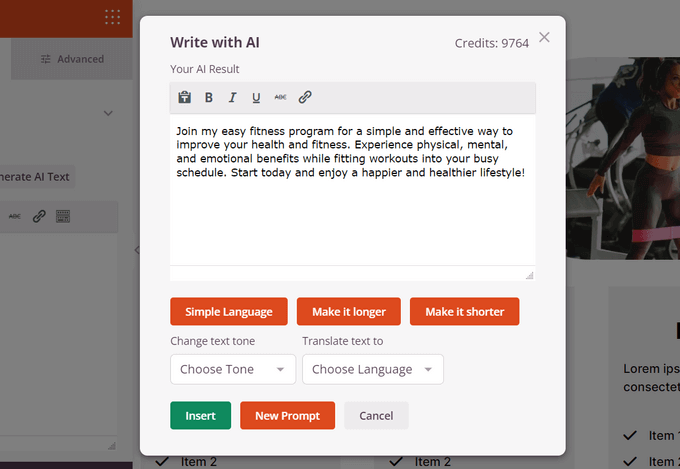Apply underline in AI result toolbar
This screenshot has height=469, width=680.
(x=256, y=98)
